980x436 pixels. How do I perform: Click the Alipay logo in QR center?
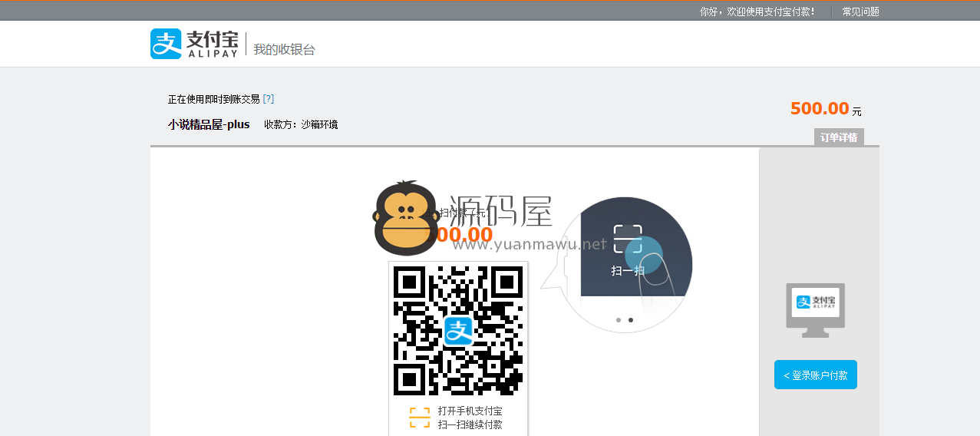coord(458,331)
